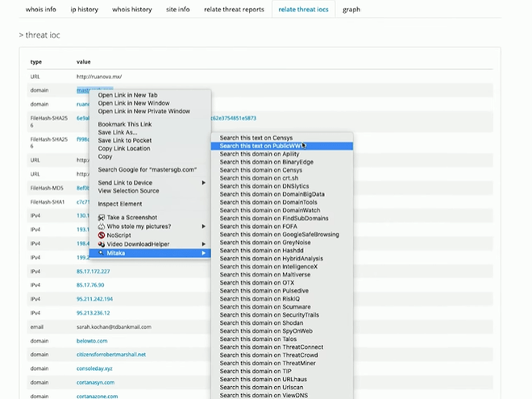Open the citizensforrobertmarshall.net domain link
Viewport: 532px width, 399px height.
tap(111, 355)
